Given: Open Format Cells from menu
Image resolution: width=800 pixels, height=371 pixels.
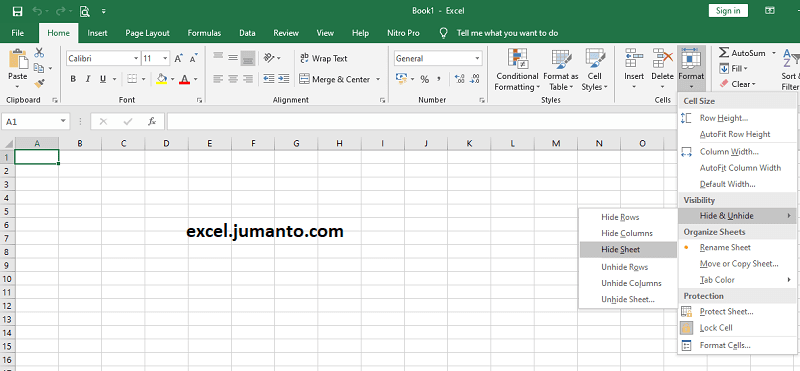Looking at the screenshot, I should [737, 345].
